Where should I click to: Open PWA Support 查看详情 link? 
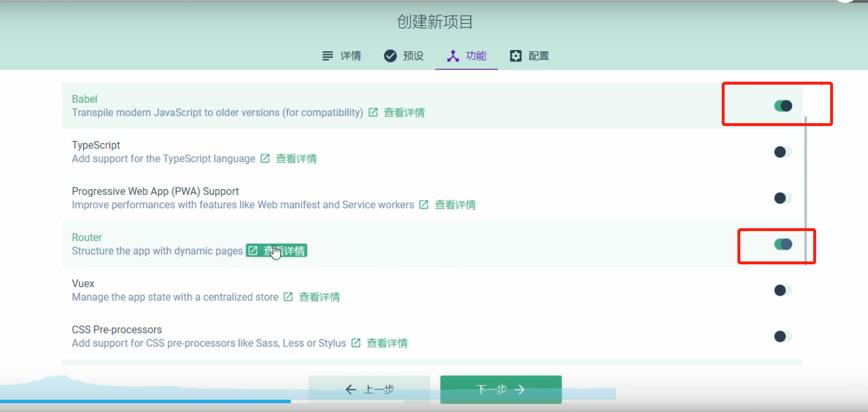(447, 205)
